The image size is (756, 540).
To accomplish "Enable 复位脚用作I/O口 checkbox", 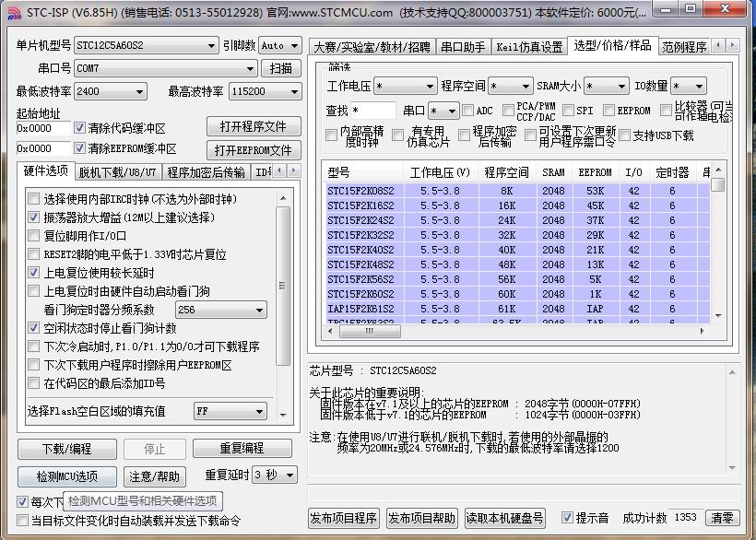I will click(x=34, y=236).
